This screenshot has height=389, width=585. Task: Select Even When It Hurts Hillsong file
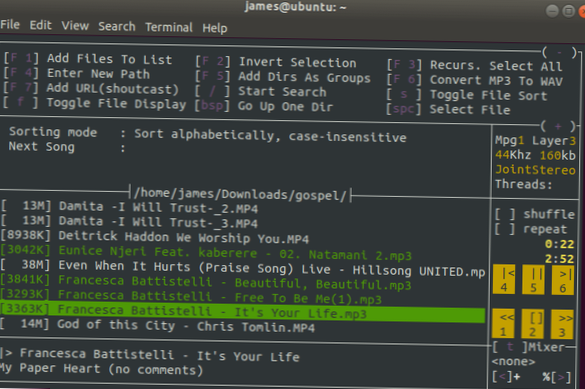click(x=243, y=268)
